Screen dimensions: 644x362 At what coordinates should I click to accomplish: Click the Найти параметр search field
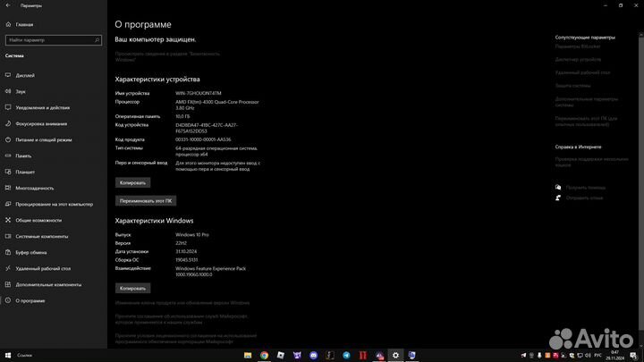[x=50, y=40]
